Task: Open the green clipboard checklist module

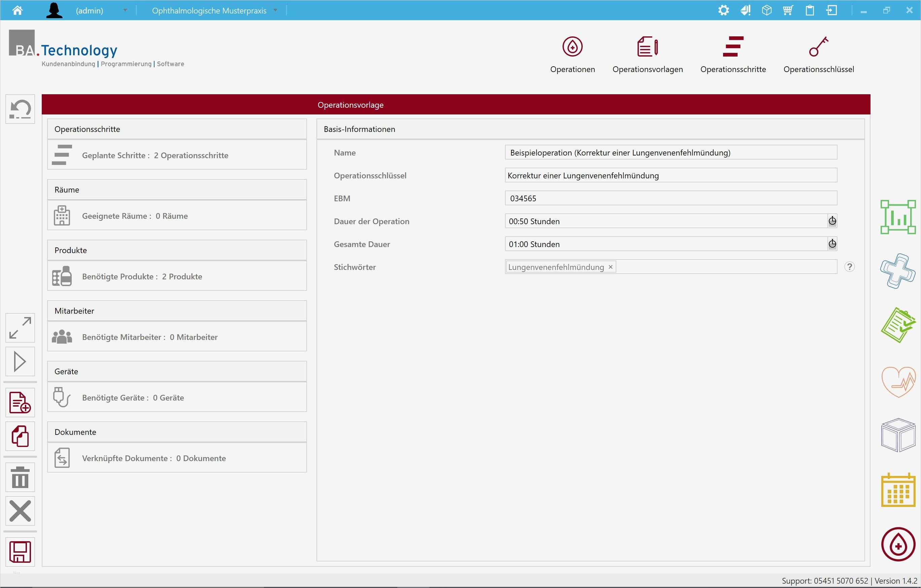Action: click(898, 325)
